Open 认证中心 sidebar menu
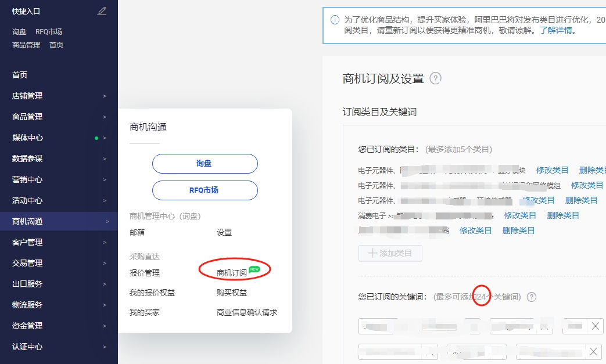 [x=59, y=347]
